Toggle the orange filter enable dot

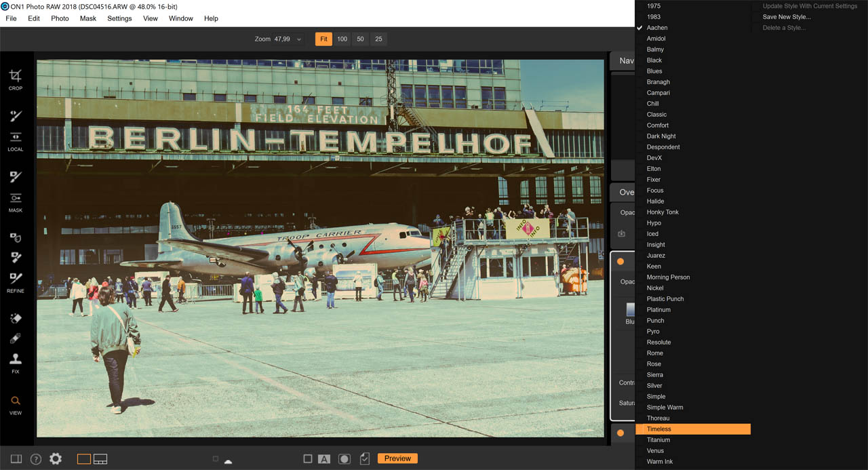tap(620, 261)
